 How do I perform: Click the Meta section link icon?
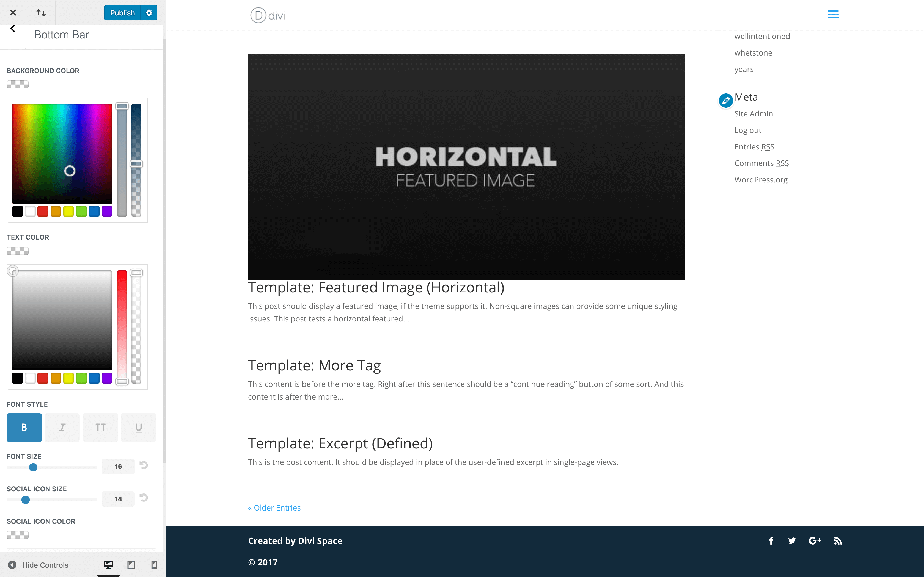726,100
